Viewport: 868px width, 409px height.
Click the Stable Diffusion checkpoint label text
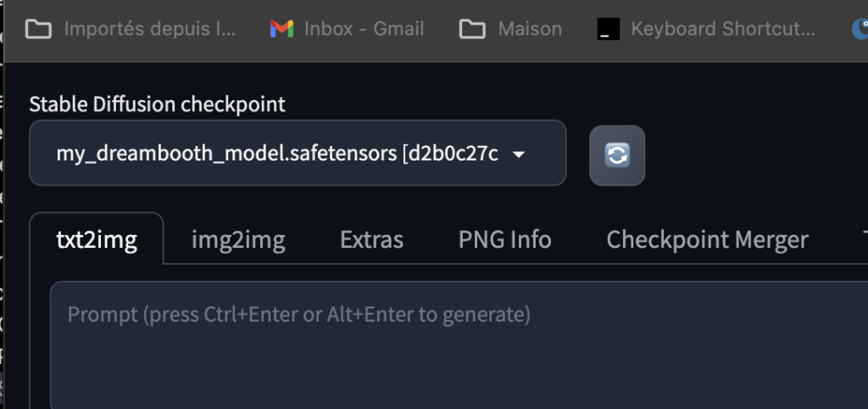tap(157, 104)
